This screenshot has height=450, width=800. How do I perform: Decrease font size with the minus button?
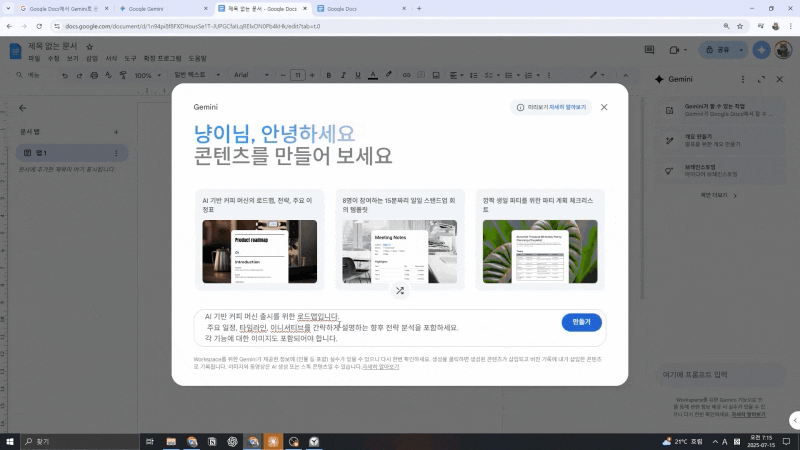283,76
